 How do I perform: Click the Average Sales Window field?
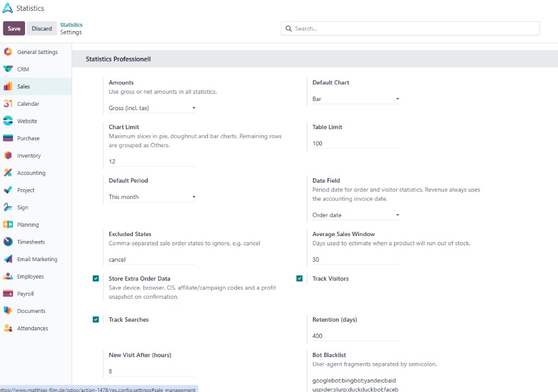coord(355,260)
